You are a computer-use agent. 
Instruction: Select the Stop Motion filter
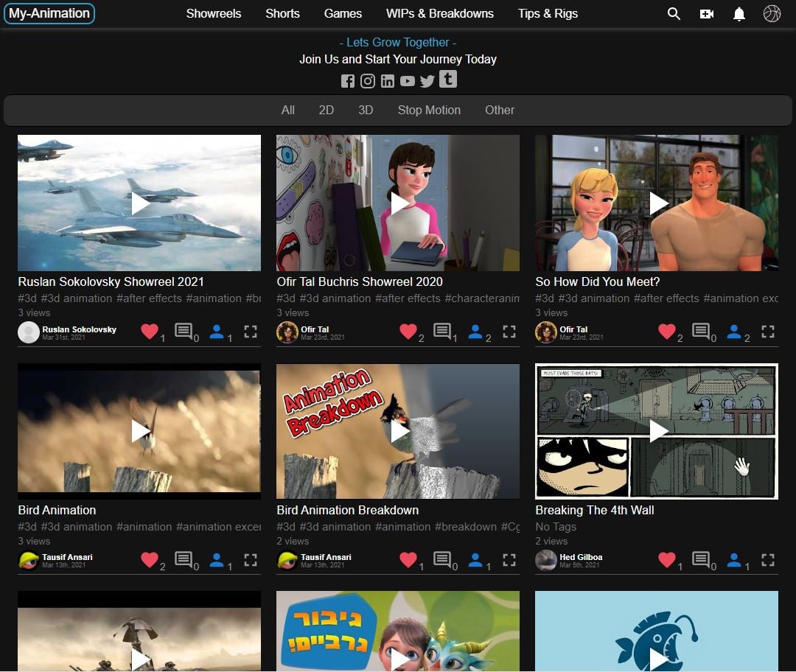430,110
